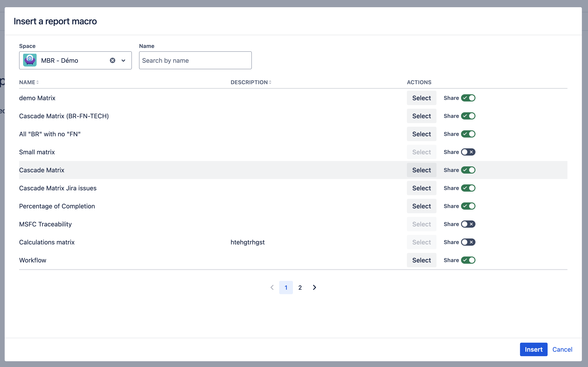Click Select button for Cascade Matrix
Viewport: 588px width, 367px height.
[421, 170]
